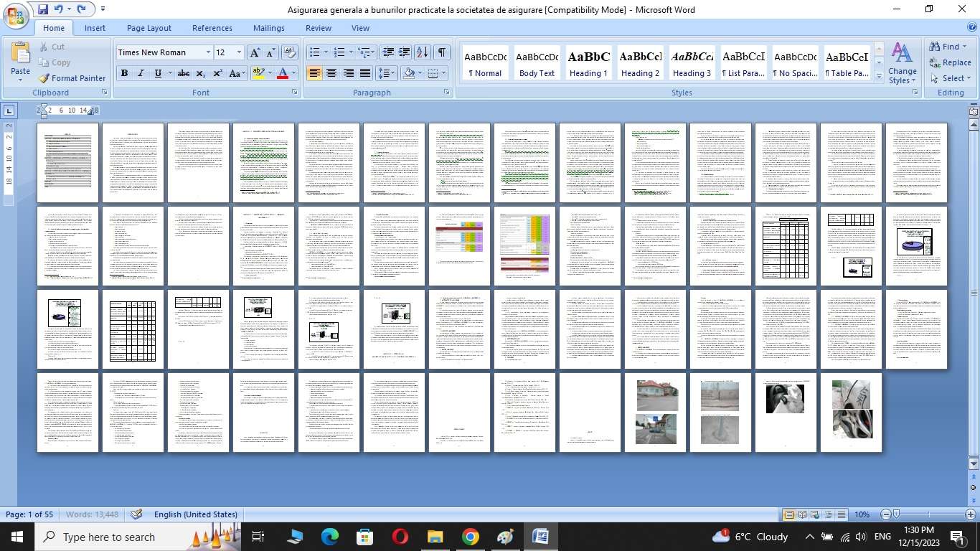Apply the Heading 1 style
Image resolution: width=980 pixels, height=551 pixels.
[588, 63]
